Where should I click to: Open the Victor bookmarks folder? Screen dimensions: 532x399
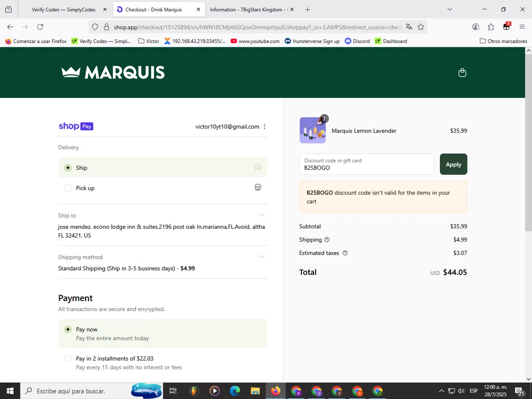coord(149,41)
